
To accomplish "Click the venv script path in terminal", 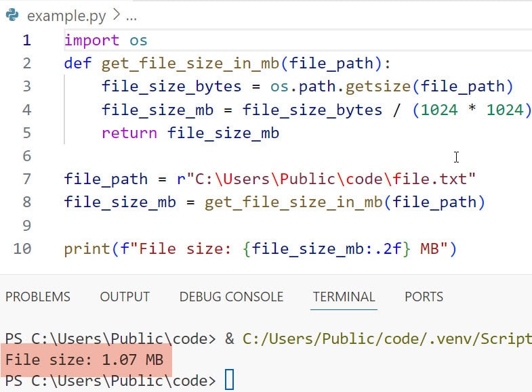I will 387,339.
